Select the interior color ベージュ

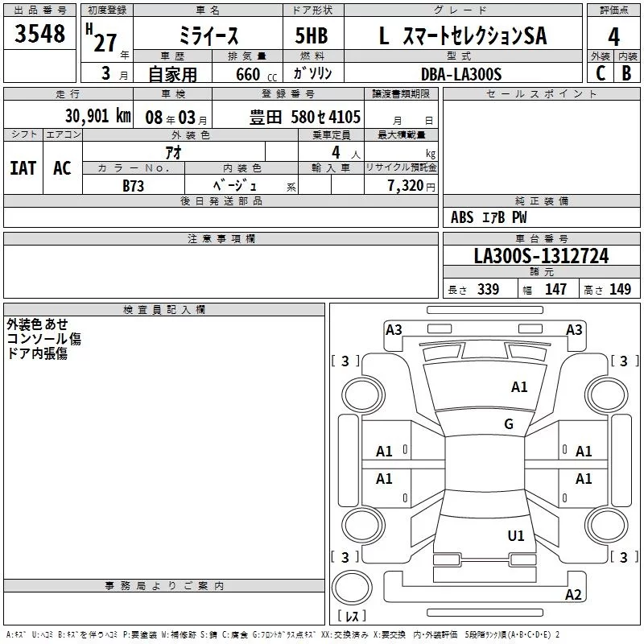coord(235,185)
